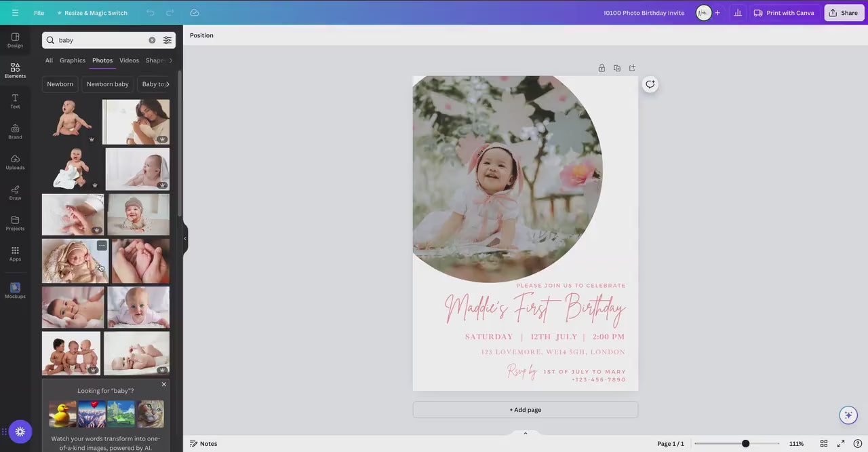Filter by the Newborn suggestion chip
Viewport: 868px width, 452px height.
tap(60, 84)
